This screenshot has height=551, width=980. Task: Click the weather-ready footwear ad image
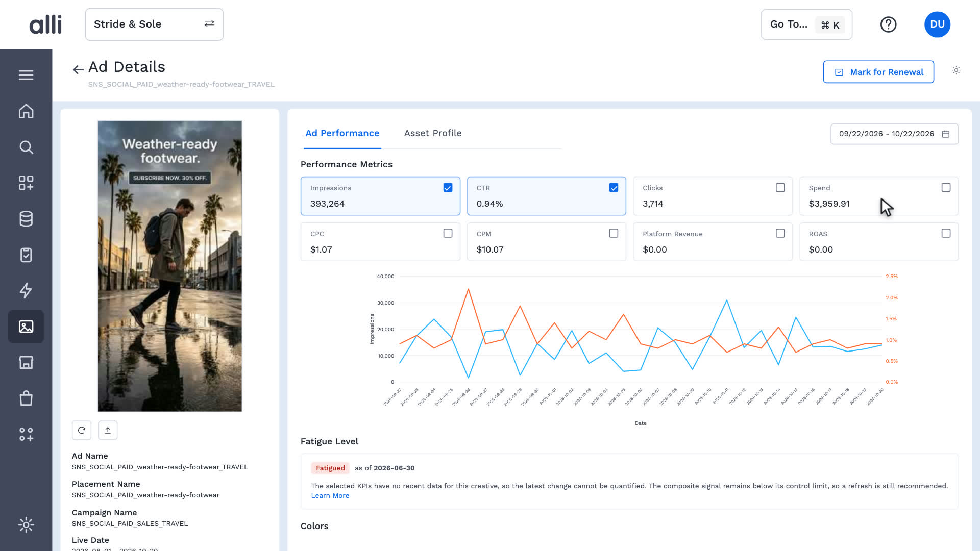pos(170,266)
